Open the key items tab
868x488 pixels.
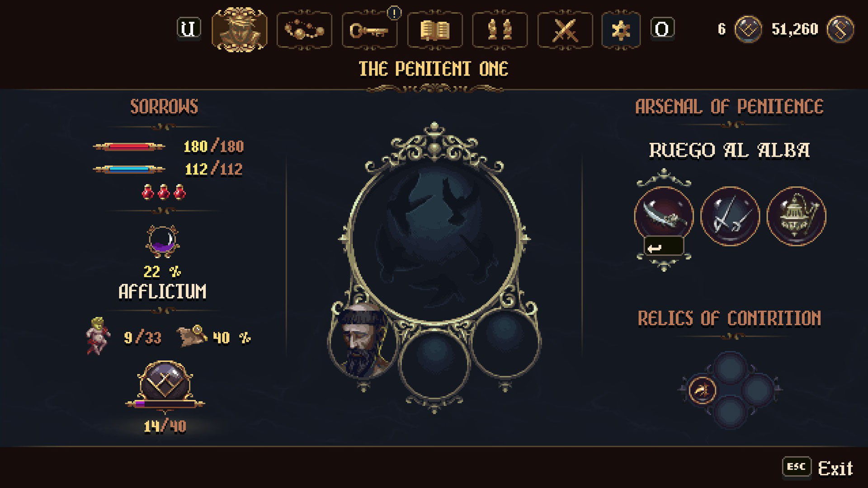369,30
